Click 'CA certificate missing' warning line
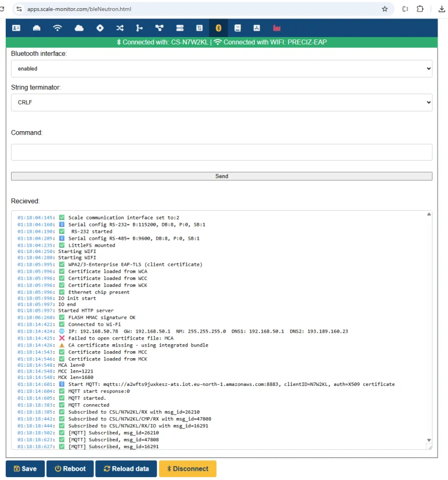This screenshot has height=480, width=448. (113, 345)
